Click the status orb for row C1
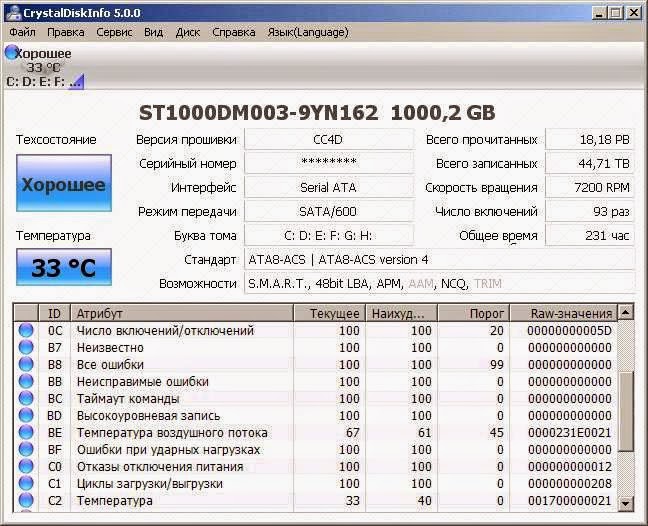This screenshot has height=526, width=648. (26, 483)
